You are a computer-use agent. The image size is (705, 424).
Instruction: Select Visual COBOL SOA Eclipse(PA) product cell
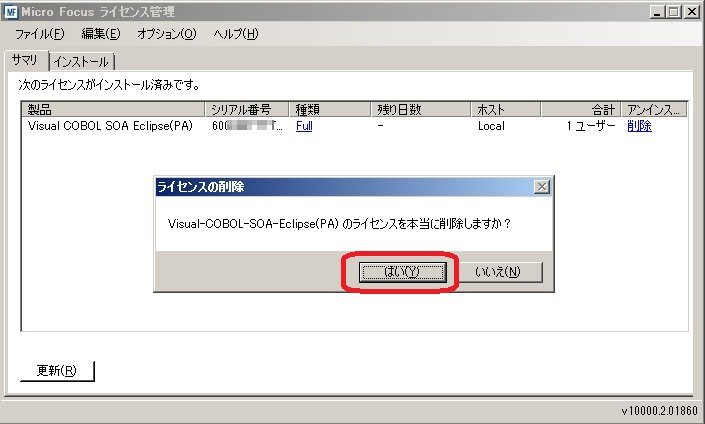tap(110, 126)
